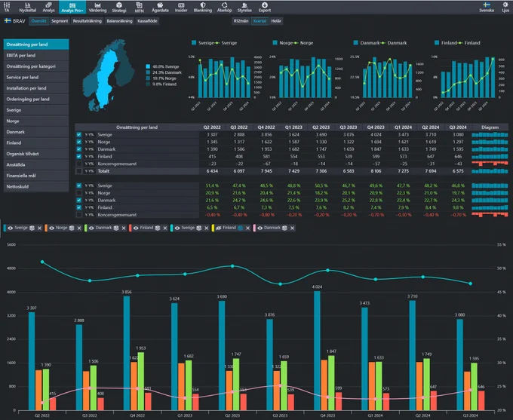The width and height of the screenshot is (513, 420).
Task: Select the Kvartal period button
Action: [260, 21]
